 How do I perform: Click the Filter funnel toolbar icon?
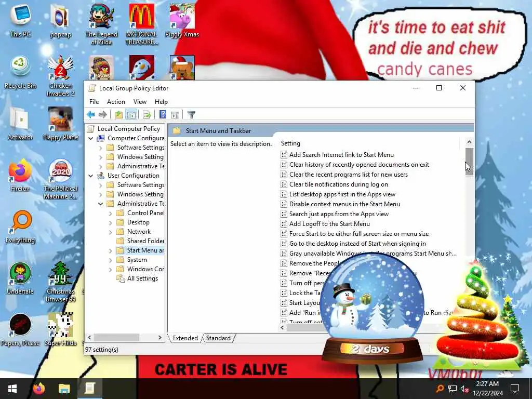[191, 115]
